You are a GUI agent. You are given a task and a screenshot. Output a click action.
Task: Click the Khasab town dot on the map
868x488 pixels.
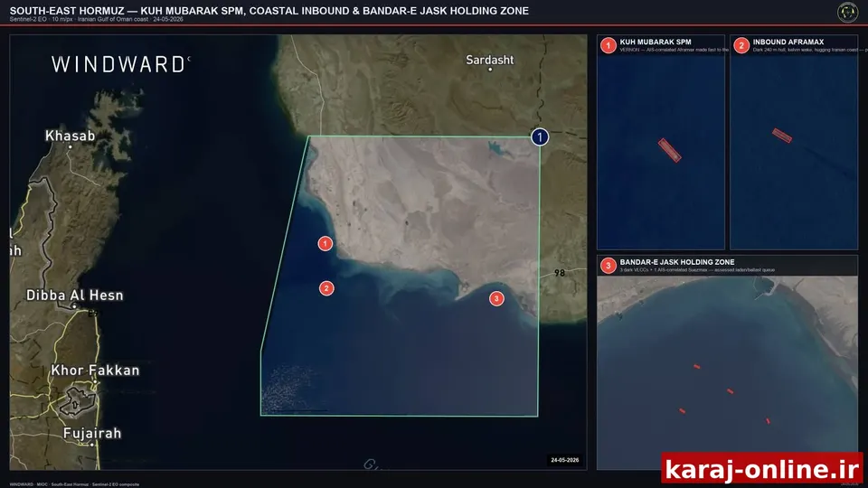pyautogui.click(x=70, y=146)
